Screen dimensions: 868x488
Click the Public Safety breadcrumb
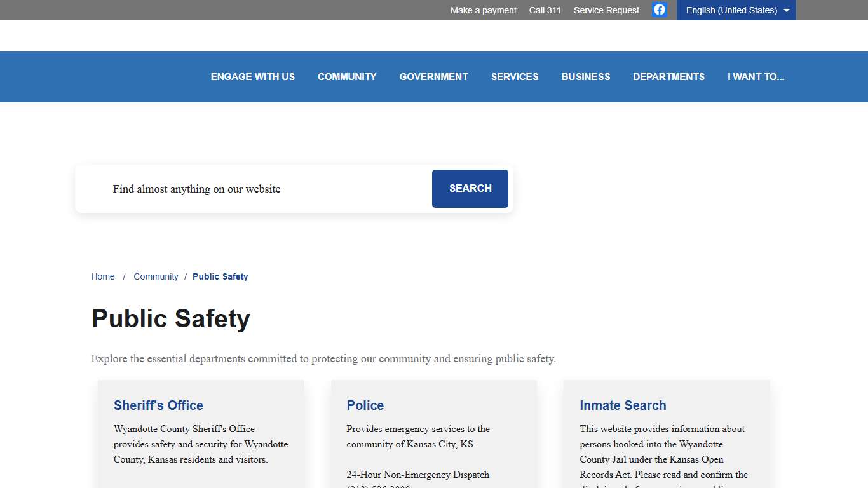click(220, 276)
